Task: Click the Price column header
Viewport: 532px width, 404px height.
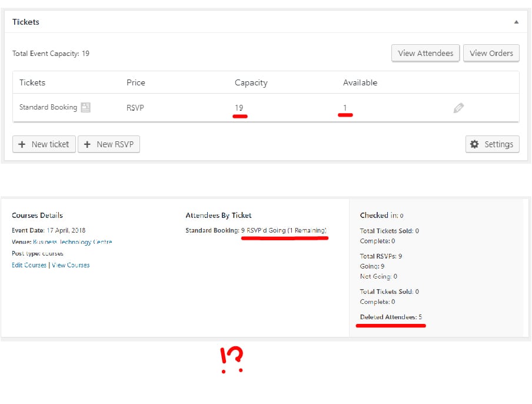Action: click(x=135, y=82)
